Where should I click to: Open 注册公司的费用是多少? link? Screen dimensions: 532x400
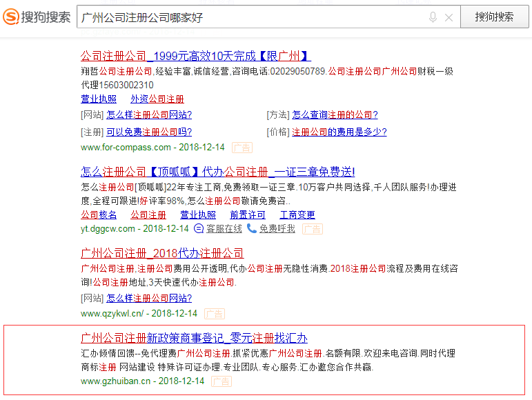[339, 132]
